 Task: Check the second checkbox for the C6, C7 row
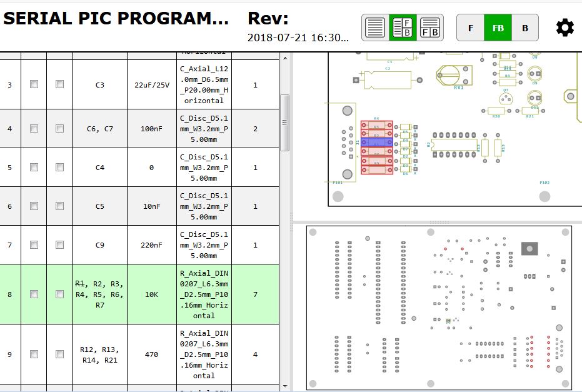click(59, 128)
